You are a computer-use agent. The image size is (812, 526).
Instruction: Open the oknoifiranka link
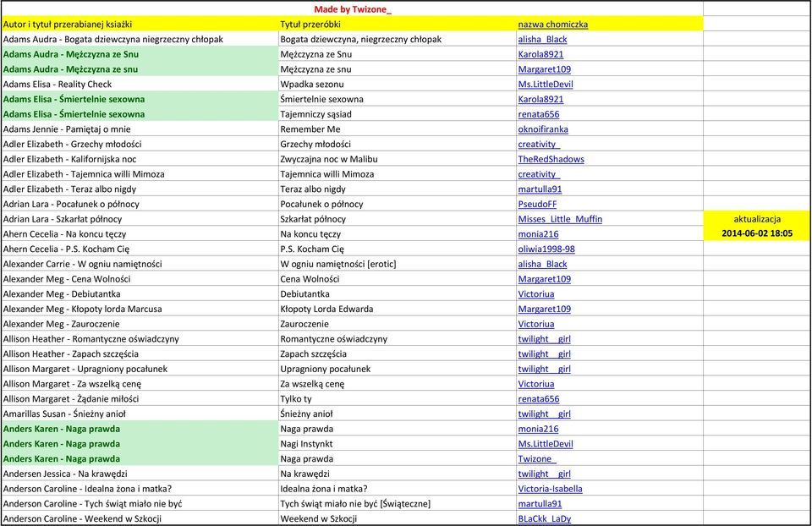click(543, 129)
